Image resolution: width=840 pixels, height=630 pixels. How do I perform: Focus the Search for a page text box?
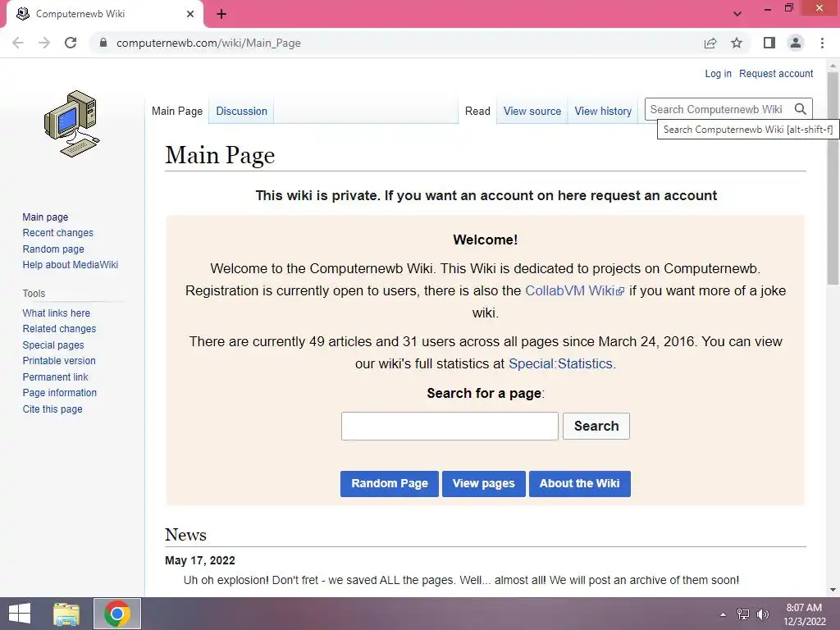[x=450, y=426]
